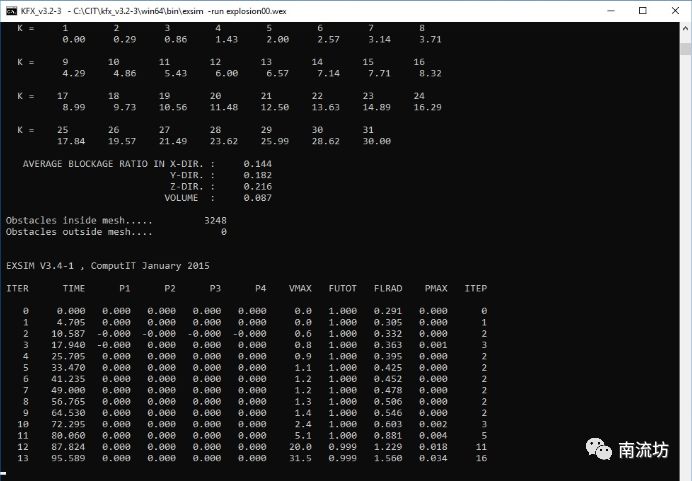The image size is (692, 481).
Task: Click the VOLUME blockage value 0.087
Action: click(x=258, y=197)
